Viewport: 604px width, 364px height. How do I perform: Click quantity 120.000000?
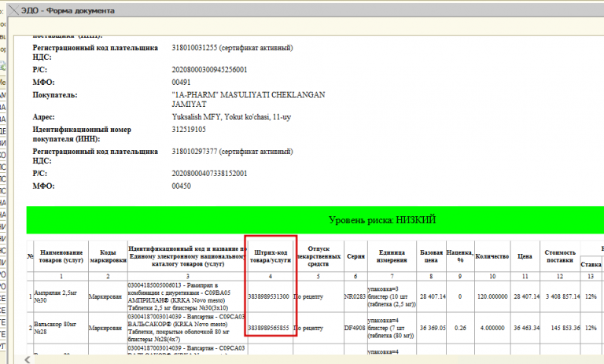coord(492,296)
